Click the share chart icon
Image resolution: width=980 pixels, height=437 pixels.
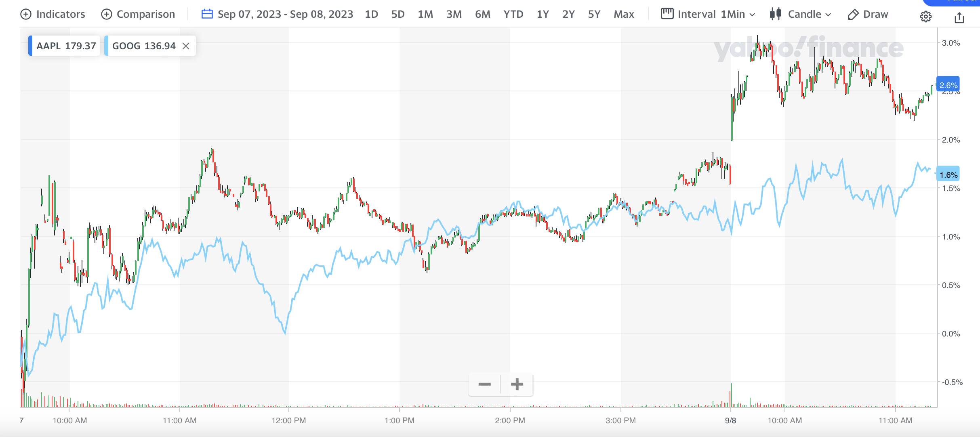pos(959,17)
